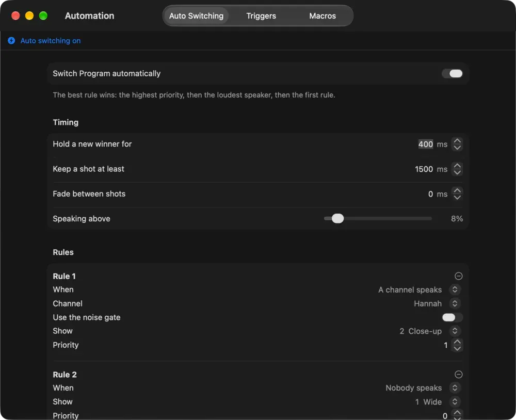
Task: Click the 'Auto switching on' status link
Action: pyautogui.click(x=51, y=40)
